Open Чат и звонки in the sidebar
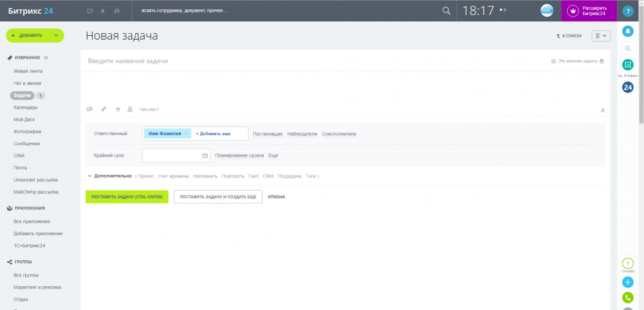Viewport: 644px width, 310px height. click(x=27, y=83)
